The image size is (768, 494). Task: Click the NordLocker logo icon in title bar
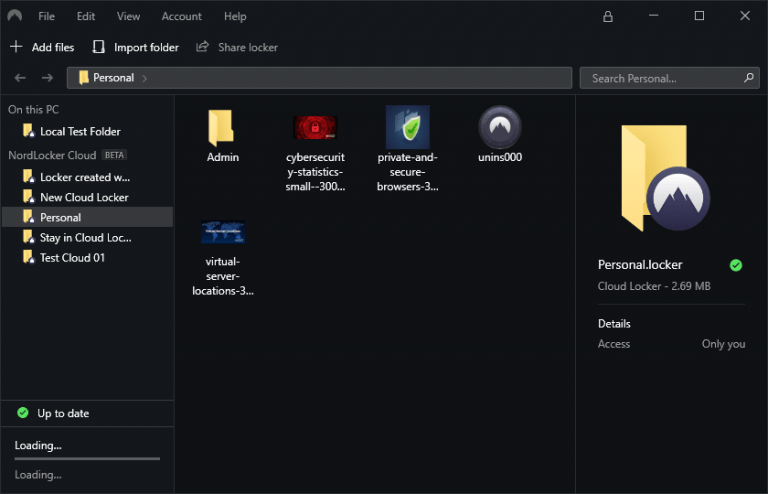click(15, 16)
